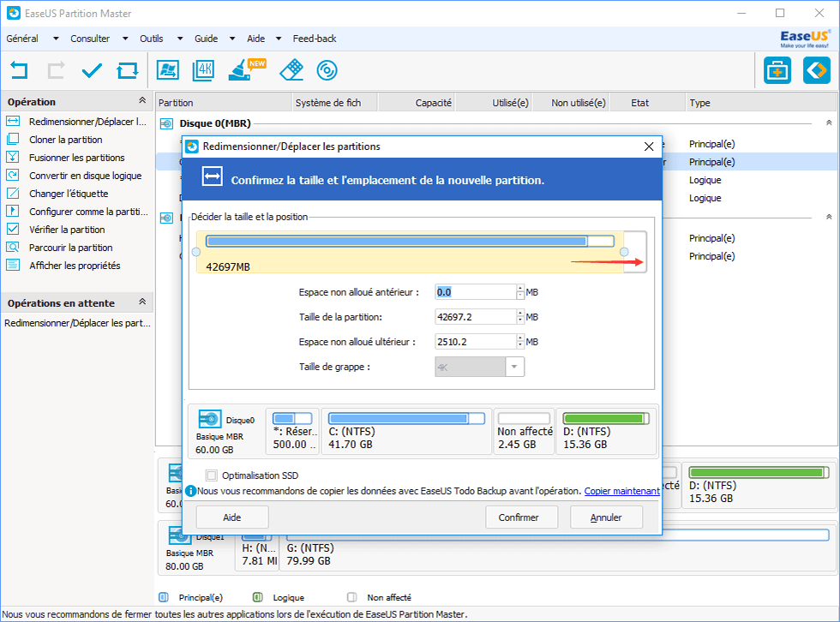
Task: Sort by the Système de fich column header
Action: pos(335,103)
